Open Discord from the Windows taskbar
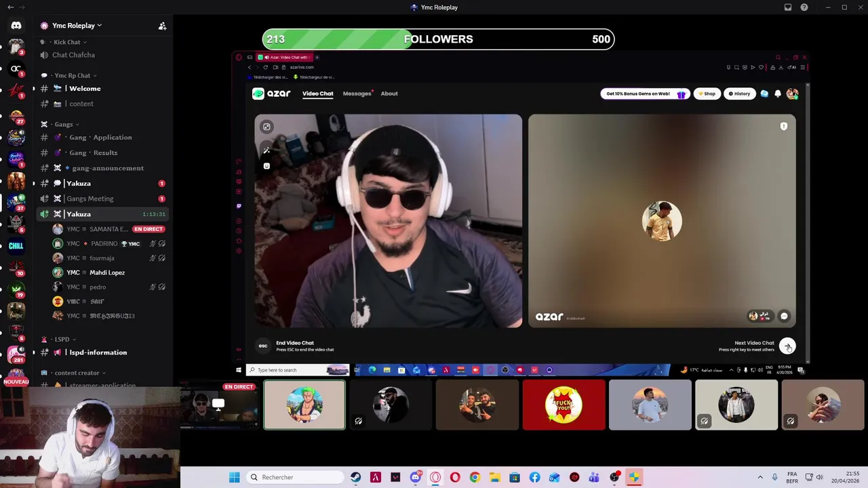 click(415, 477)
